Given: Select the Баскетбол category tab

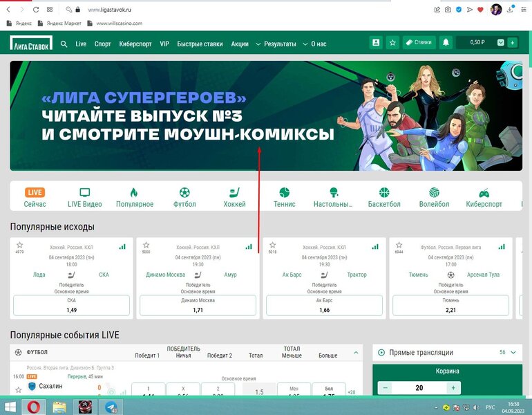Looking at the screenshot, I should coord(384,197).
